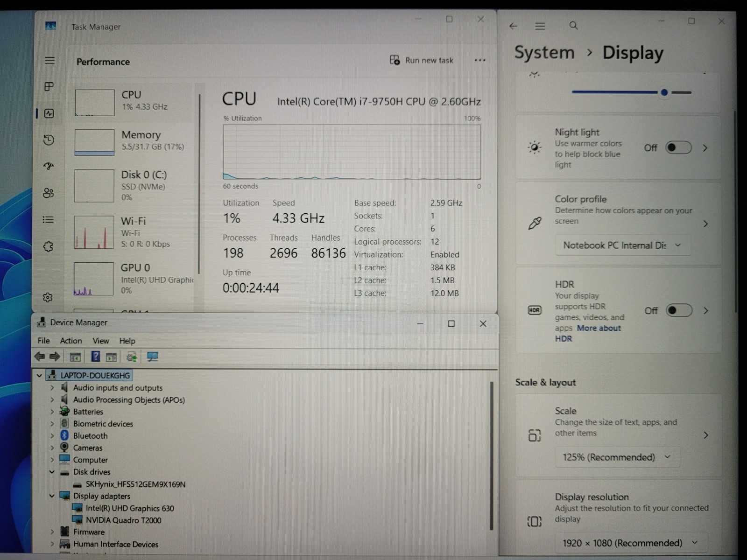Screen dimensions: 747x560
Task: Click System breadcrumb in Settings
Action: click(544, 53)
